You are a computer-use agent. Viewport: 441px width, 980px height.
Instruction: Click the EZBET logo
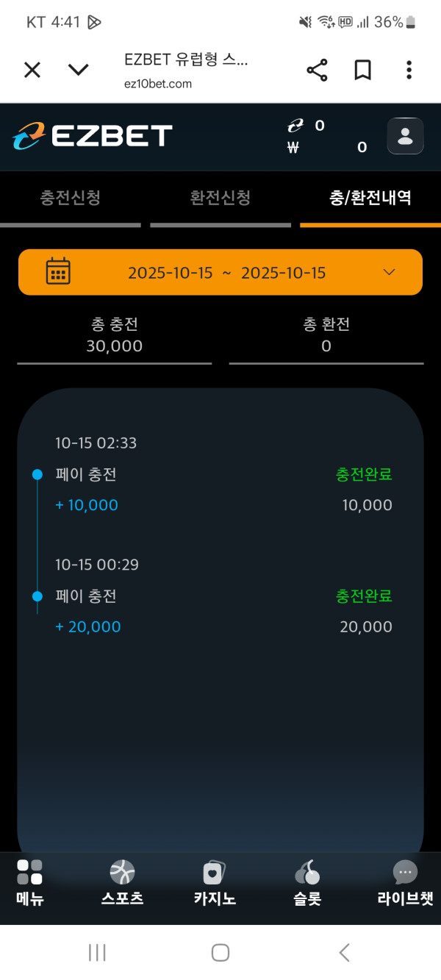pyautogui.click(x=93, y=136)
